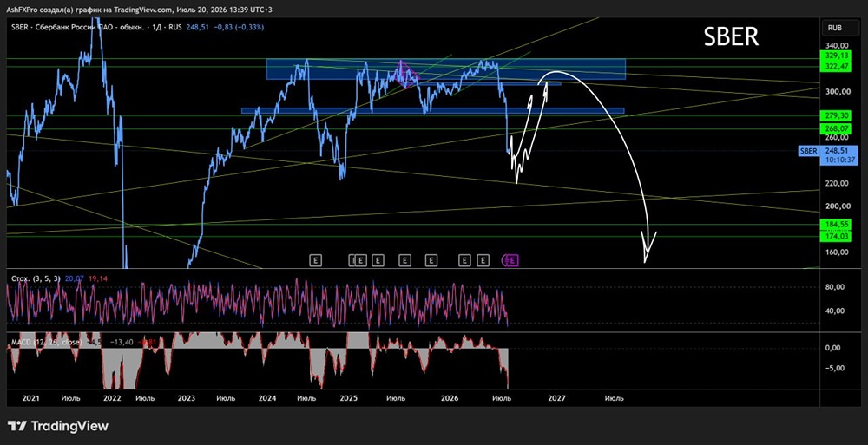Open the TradingView logo link
The height and width of the screenshot is (445, 868).
coord(58,426)
